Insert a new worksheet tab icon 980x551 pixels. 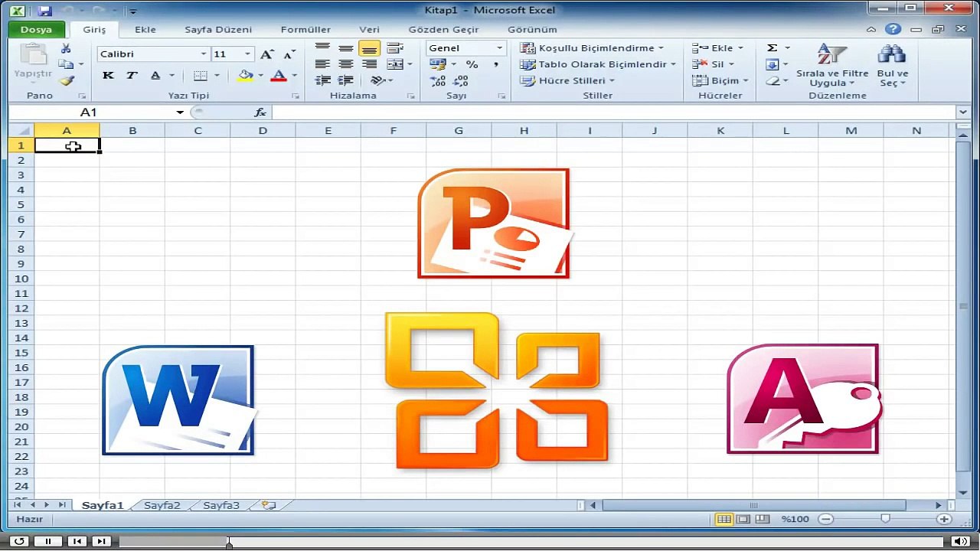[268, 505]
